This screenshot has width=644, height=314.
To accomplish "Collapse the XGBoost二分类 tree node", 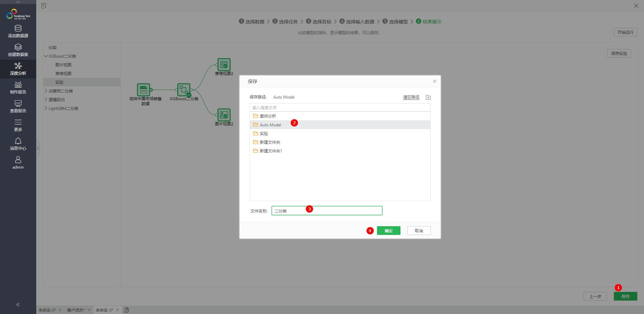I will click(x=46, y=56).
